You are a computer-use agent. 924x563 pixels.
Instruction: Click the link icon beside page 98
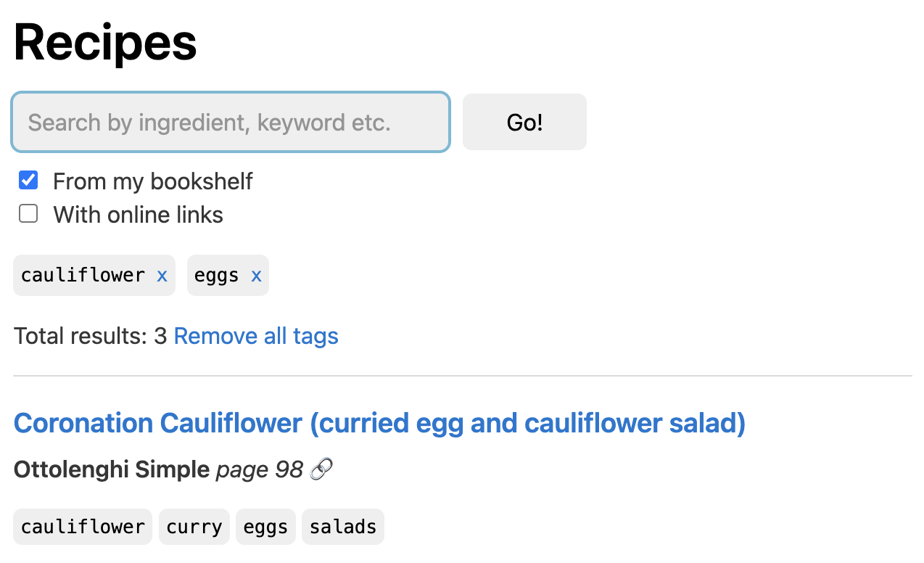click(320, 469)
